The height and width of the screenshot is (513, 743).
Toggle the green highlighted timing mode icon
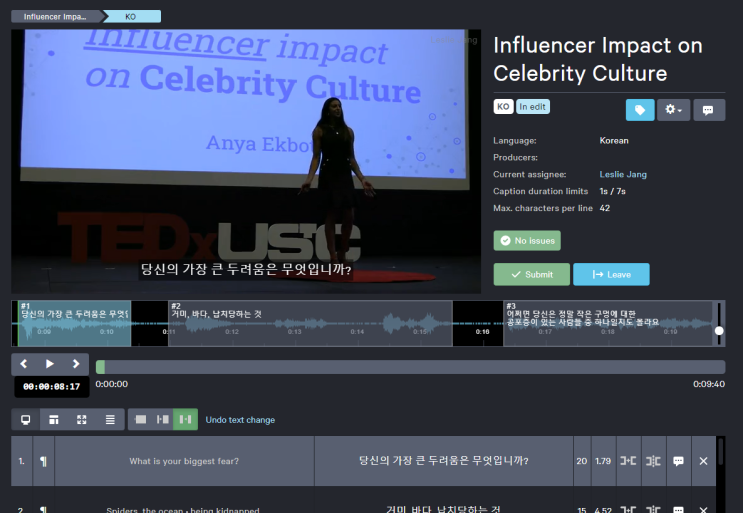pyautogui.click(x=185, y=420)
